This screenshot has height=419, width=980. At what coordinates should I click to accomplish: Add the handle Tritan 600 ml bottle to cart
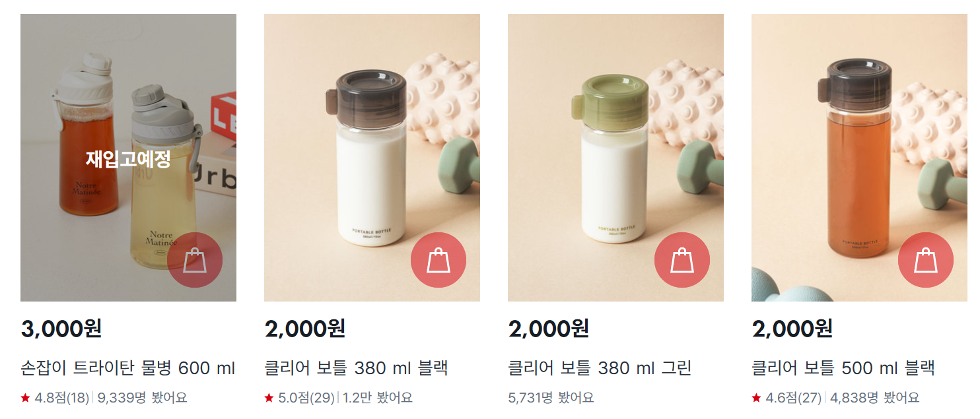coord(195,260)
